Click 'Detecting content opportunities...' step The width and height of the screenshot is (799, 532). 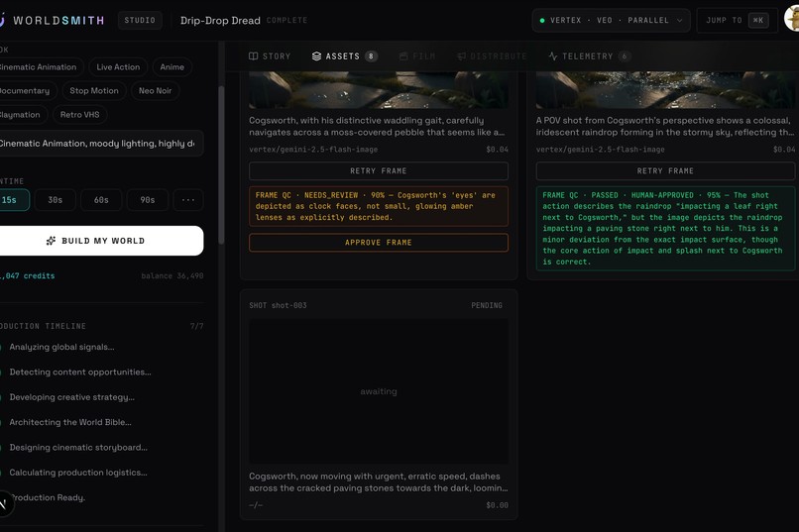pos(80,372)
